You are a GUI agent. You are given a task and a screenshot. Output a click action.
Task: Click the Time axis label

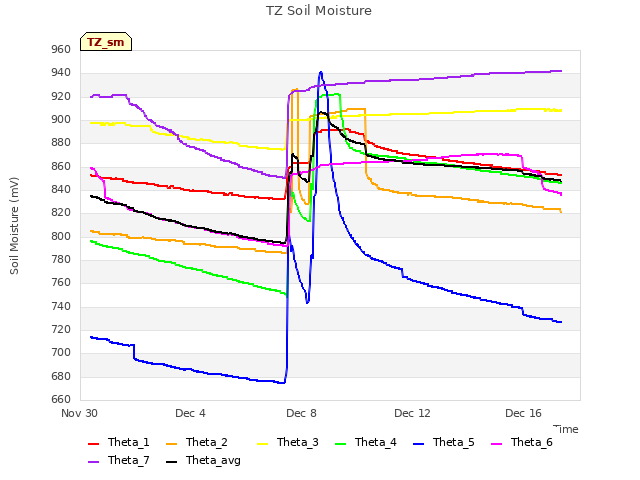566,429
